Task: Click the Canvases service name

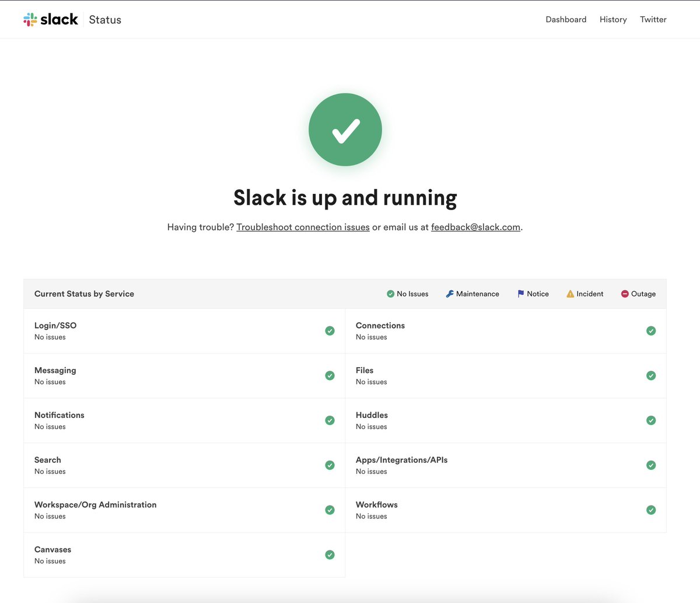Action: pyautogui.click(x=53, y=549)
